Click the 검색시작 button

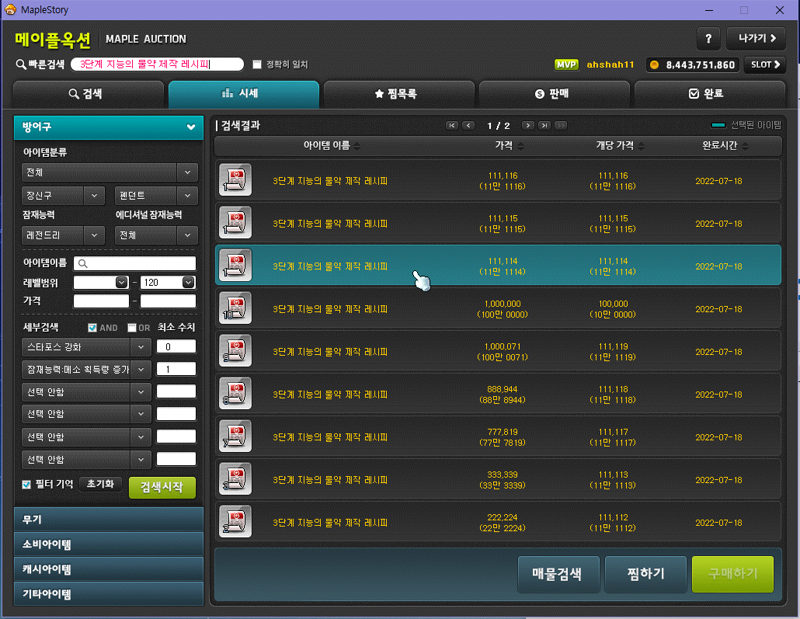pos(162,487)
